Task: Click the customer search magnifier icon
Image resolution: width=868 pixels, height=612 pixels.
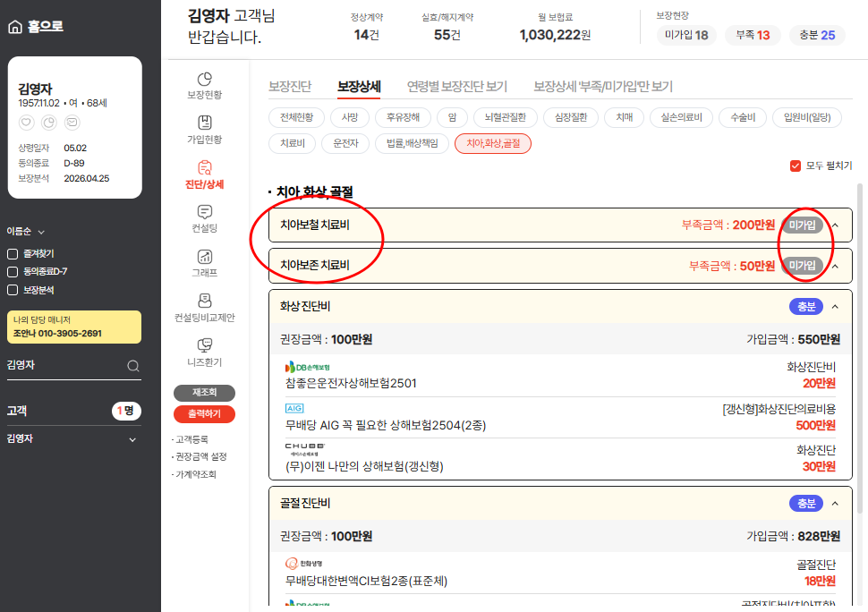Action: click(x=133, y=365)
